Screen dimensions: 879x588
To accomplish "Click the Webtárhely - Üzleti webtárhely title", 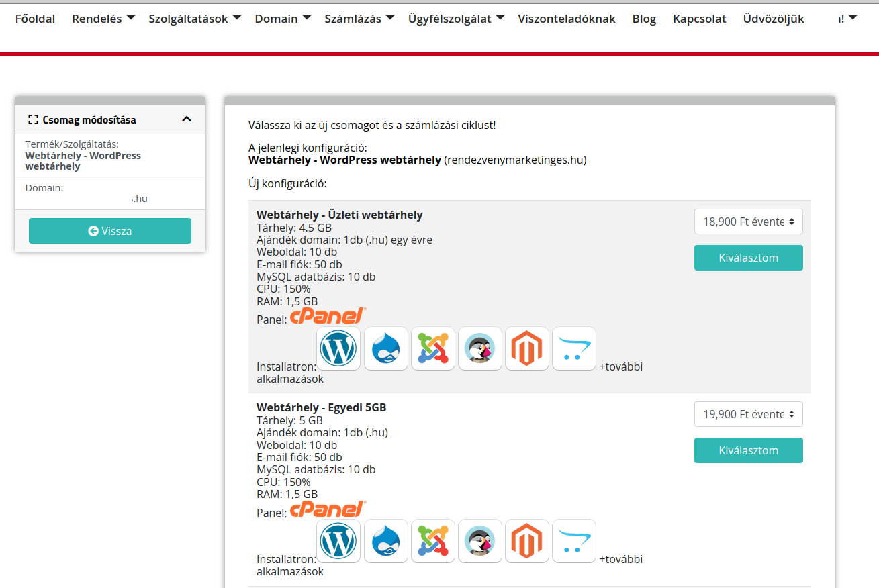I will point(340,215).
